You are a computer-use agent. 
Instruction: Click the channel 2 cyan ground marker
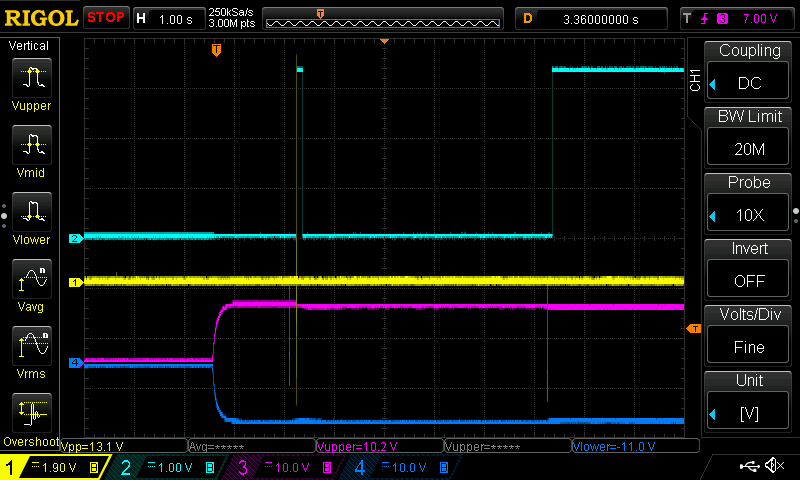click(x=76, y=238)
